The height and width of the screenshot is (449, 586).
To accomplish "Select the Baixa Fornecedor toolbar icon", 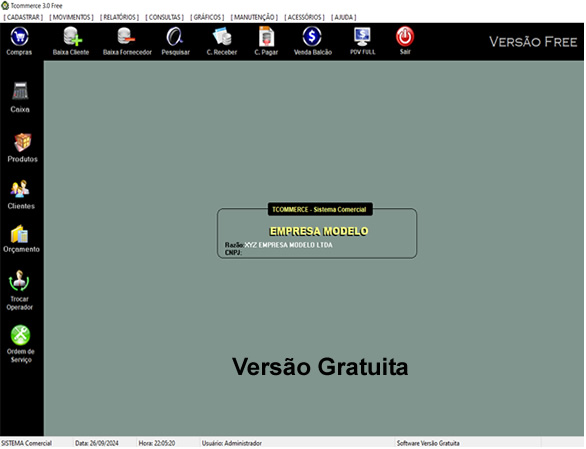I will pos(126,37).
